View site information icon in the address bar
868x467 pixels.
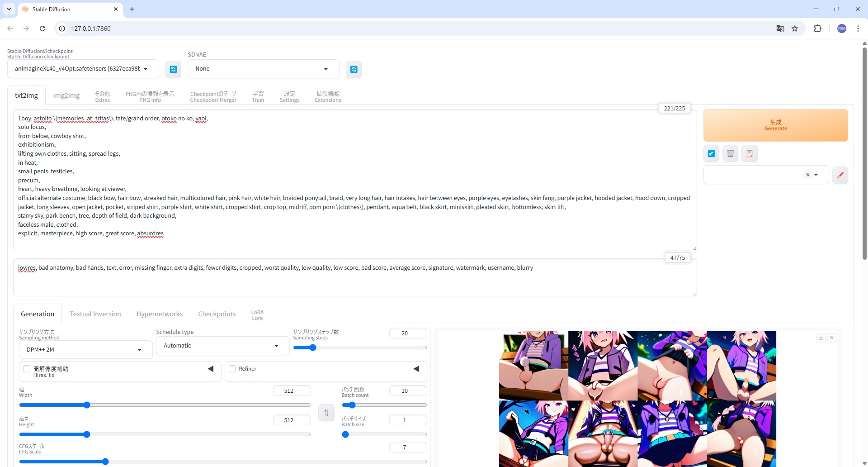point(62,29)
